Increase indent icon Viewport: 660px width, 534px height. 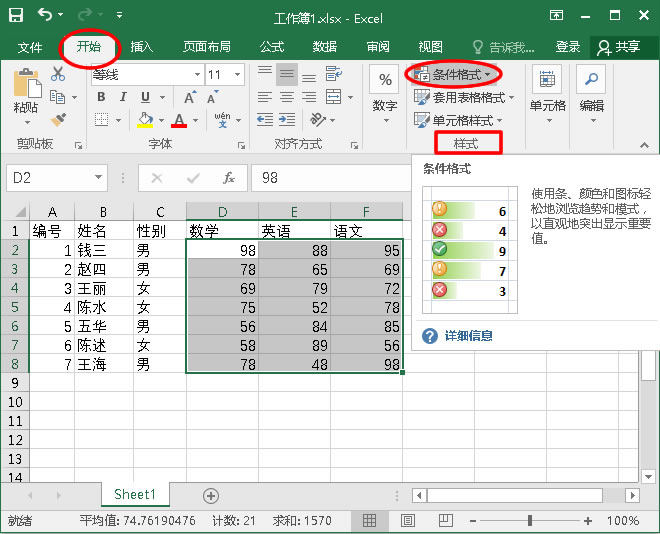(287, 120)
